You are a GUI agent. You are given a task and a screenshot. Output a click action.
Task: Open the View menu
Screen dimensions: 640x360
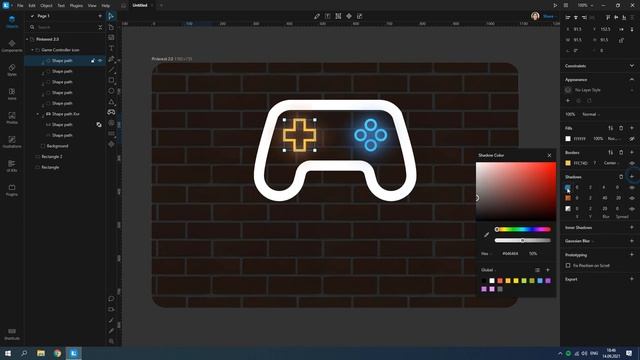click(x=92, y=6)
